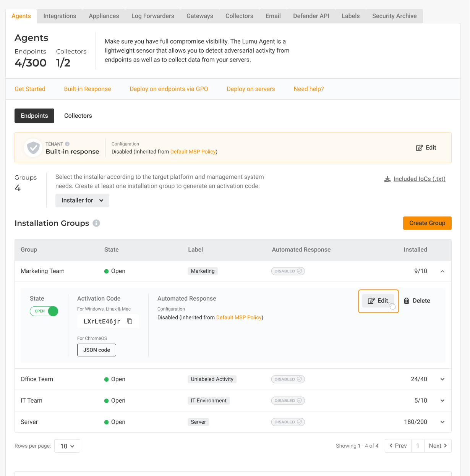Click the Create Group button

click(427, 223)
